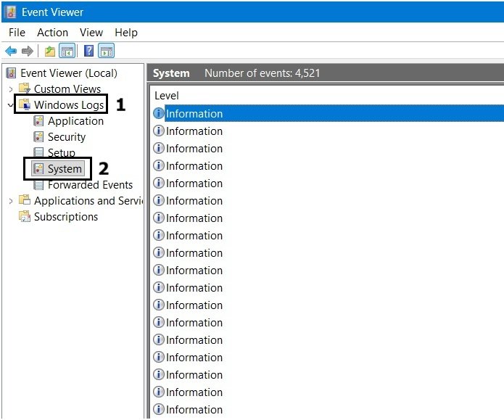Open Help via blue question mark icon
The image size is (504, 420).
click(x=88, y=51)
